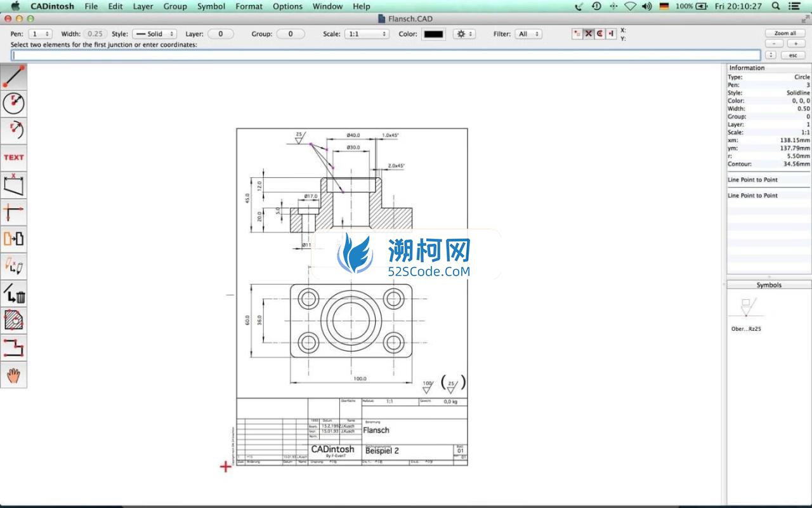The image size is (812, 508).
Task: Click the radius value 5.50mm
Action: [x=799, y=156]
